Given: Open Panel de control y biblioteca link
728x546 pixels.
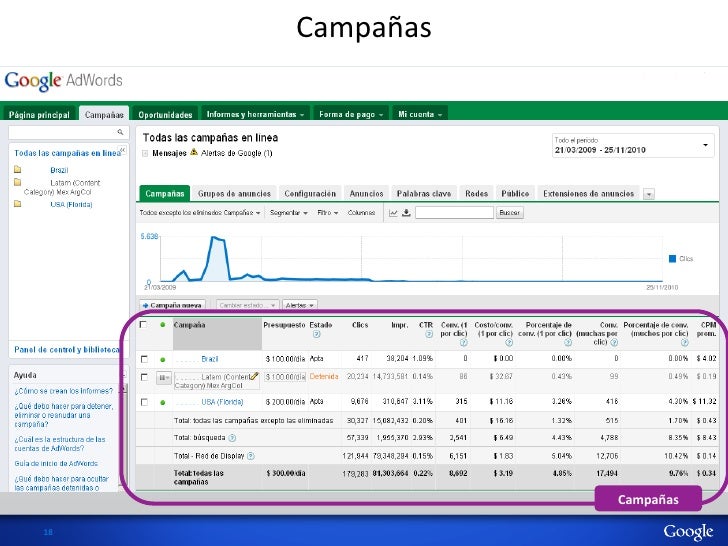Looking at the screenshot, I should pos(67,350).
